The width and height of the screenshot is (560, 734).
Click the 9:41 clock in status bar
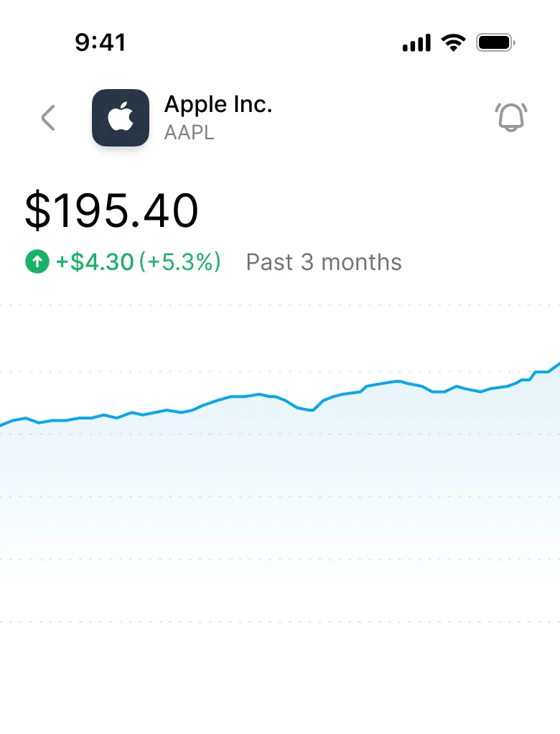101,42
